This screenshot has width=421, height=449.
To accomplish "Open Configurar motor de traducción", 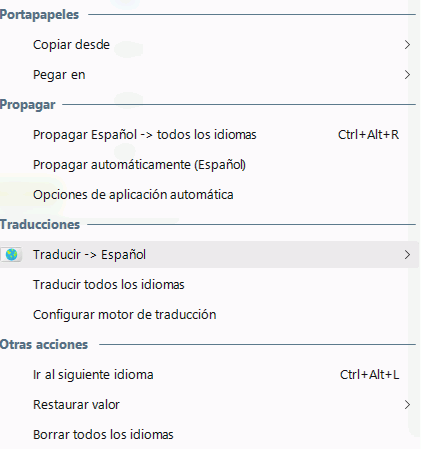I will click(209, 315).
